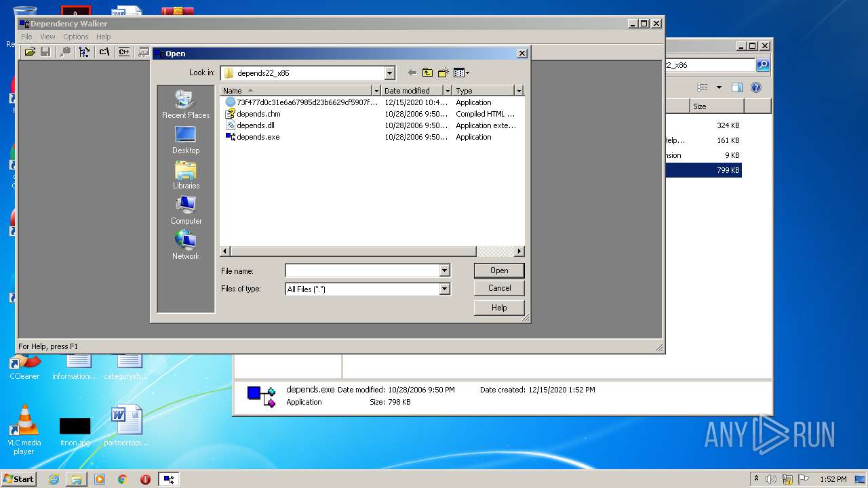Click the Start button

[x=18, y=479]
